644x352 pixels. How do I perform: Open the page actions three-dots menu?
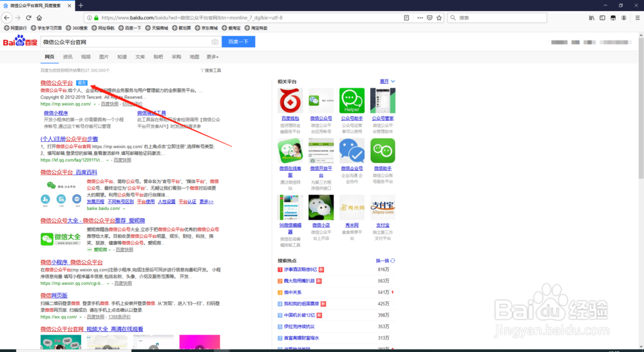coord(420,17)
